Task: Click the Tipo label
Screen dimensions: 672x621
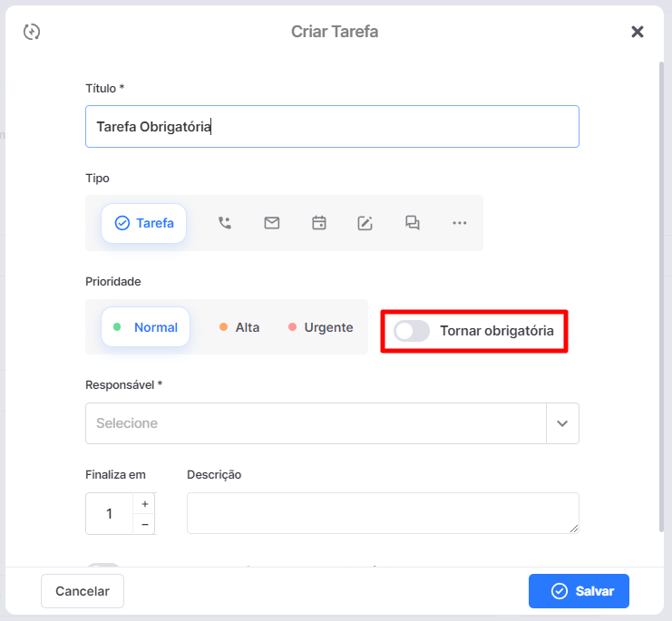Action: 97,179
